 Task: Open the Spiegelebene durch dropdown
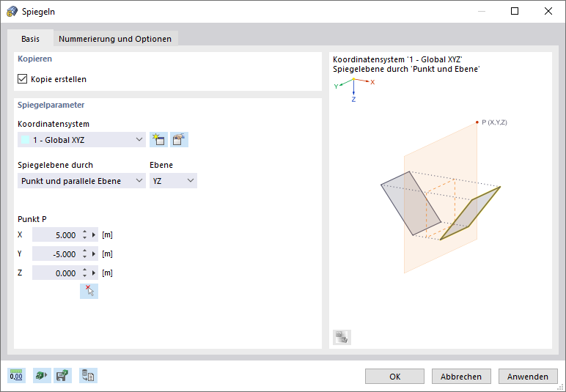81,181
